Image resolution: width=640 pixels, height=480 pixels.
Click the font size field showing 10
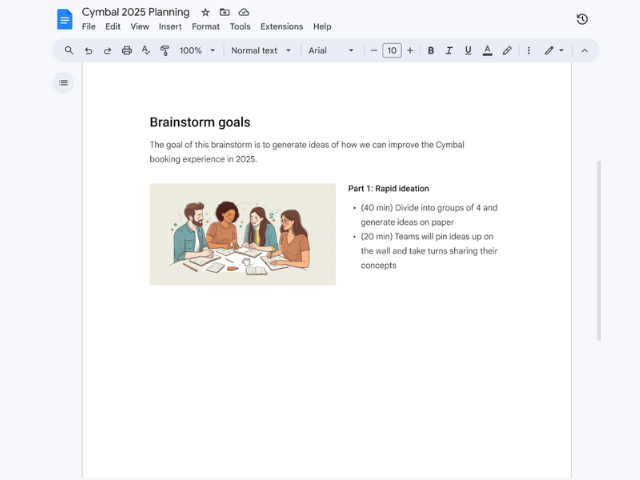392,51
